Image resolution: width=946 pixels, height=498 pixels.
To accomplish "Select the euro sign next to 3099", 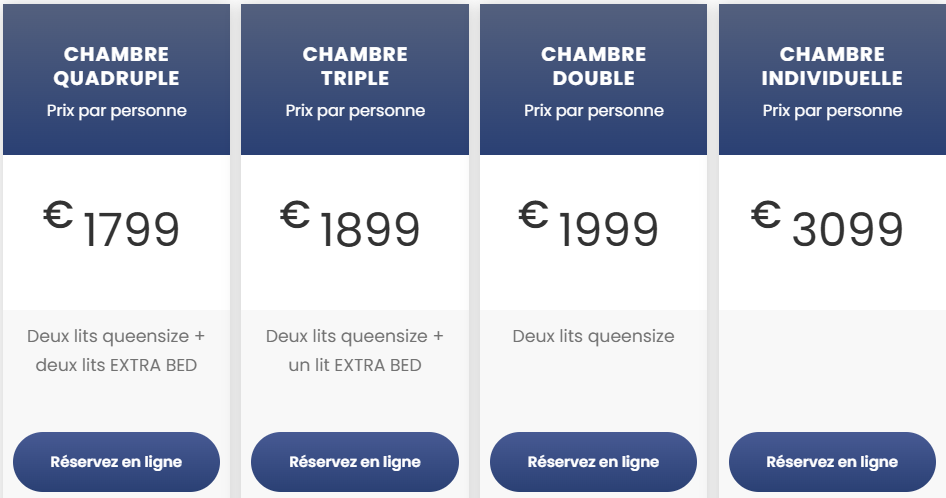I will pos(767,215).
